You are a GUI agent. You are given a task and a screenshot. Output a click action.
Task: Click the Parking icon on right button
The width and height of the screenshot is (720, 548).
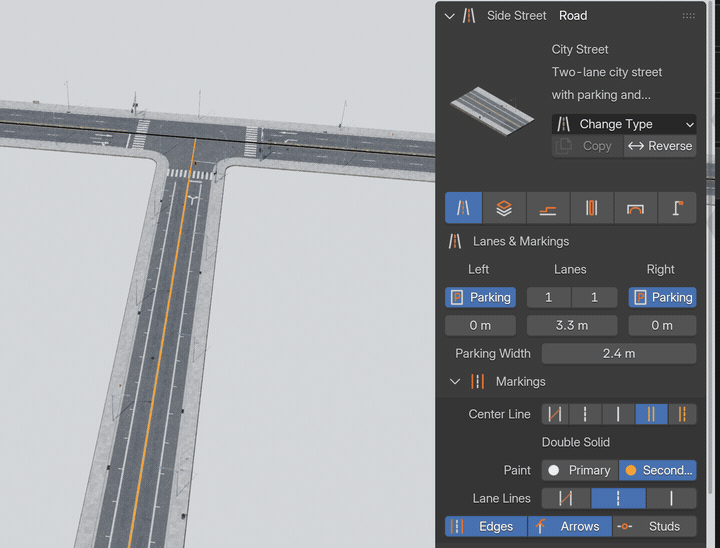[x=640, y=297]
